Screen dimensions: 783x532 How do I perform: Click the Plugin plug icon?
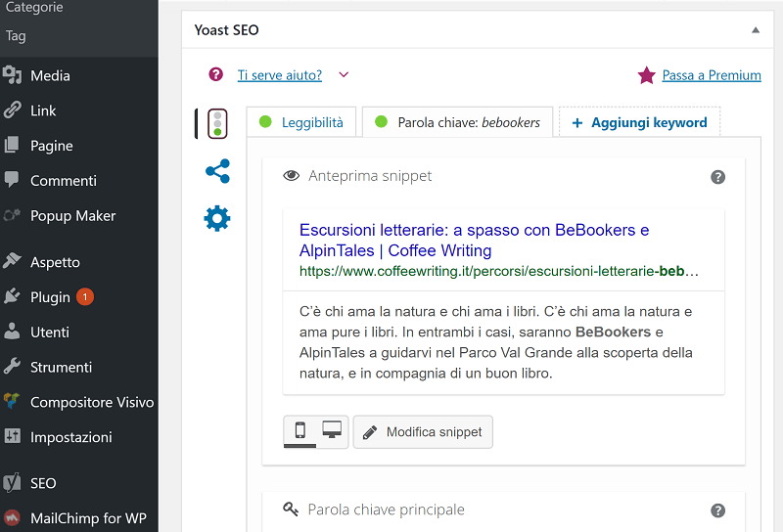(x=12, y=296)
